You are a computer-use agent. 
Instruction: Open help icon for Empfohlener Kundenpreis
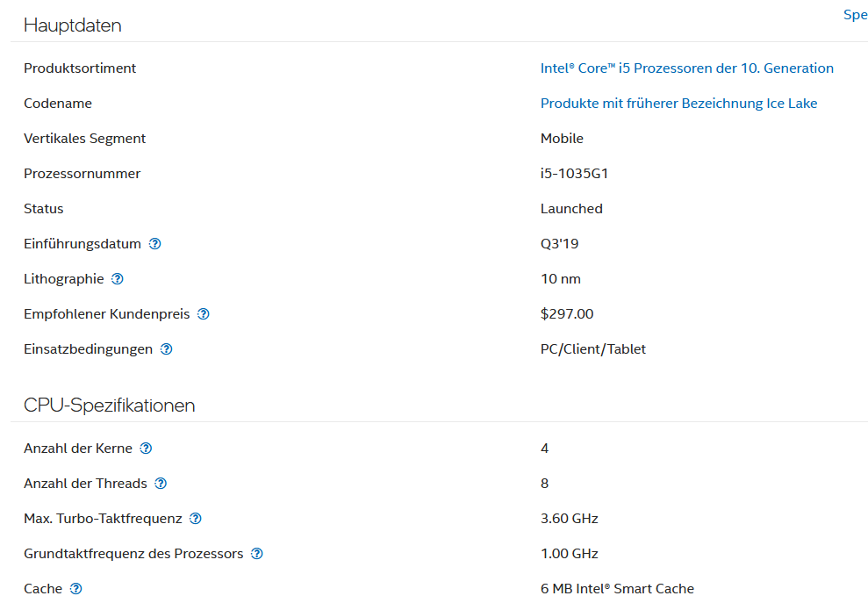pyautogui.click(x=204, y=314)
